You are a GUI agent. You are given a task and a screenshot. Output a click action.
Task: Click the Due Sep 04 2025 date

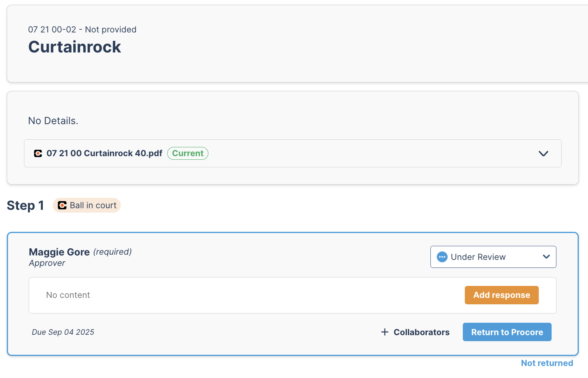[63, 332]
